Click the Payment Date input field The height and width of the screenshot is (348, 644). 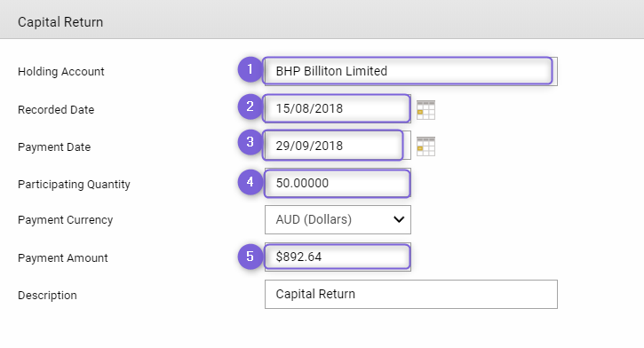(338, 146)
